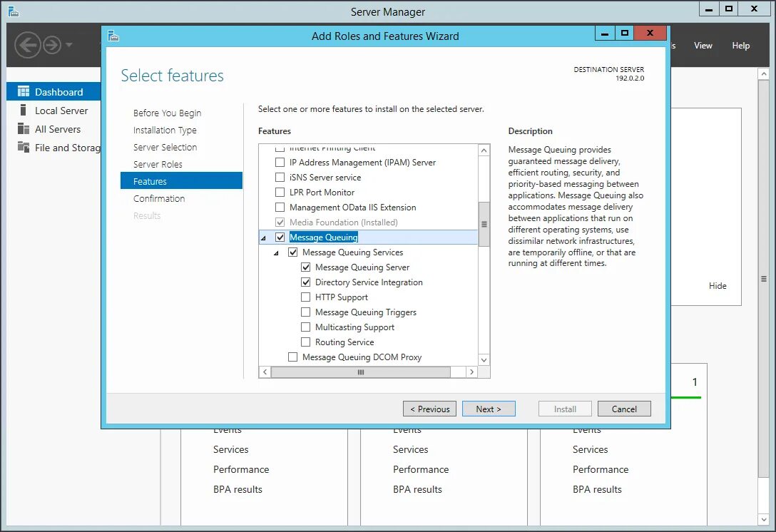Click Services link in first tile
This screenshot has height=532, width=776.
(x=230, y=449)
